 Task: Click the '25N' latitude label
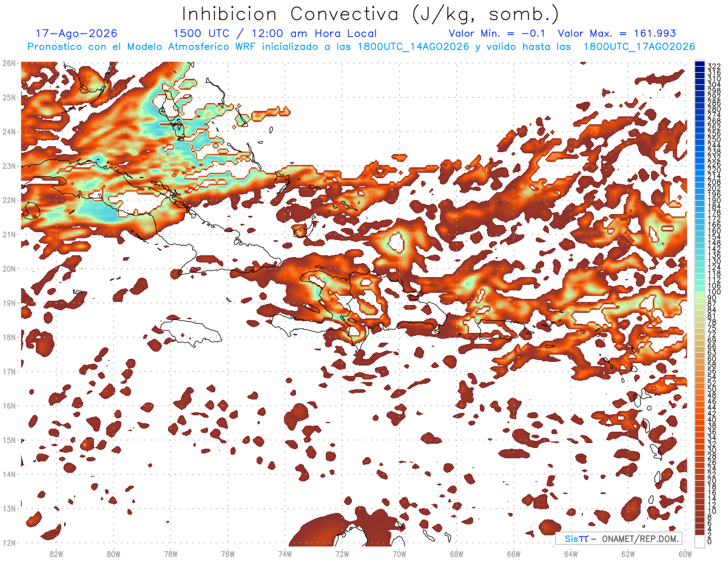click(8, 97)
